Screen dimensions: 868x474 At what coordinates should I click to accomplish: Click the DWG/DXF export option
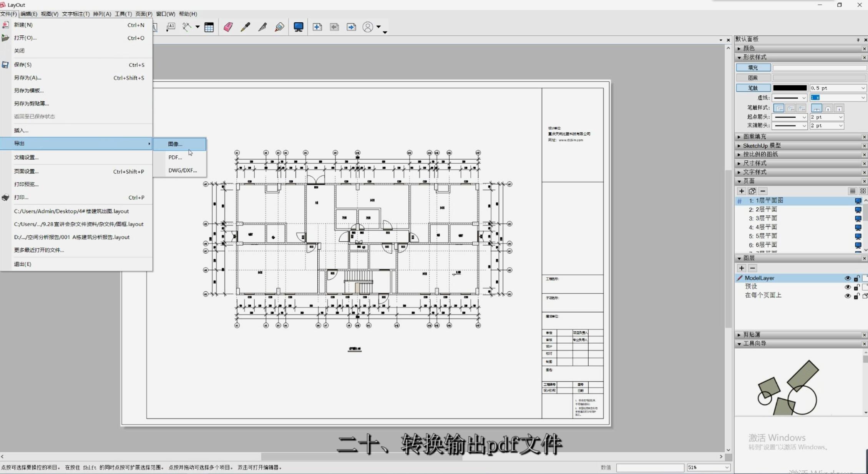183,170
